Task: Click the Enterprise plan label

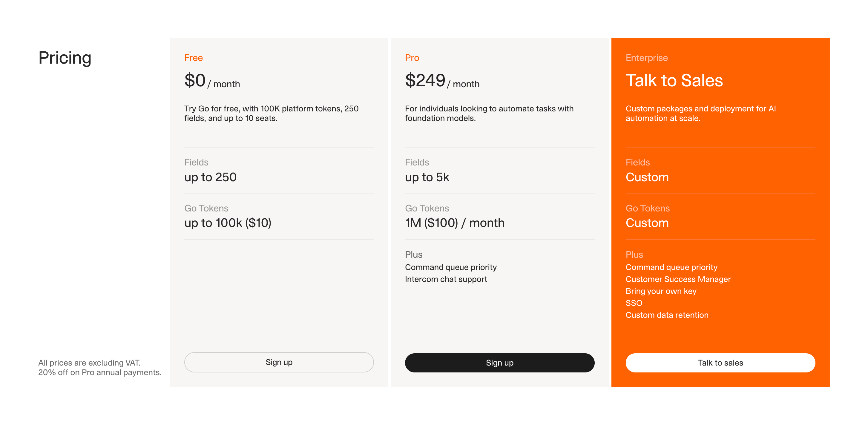Action: click(x=646, y=58)
